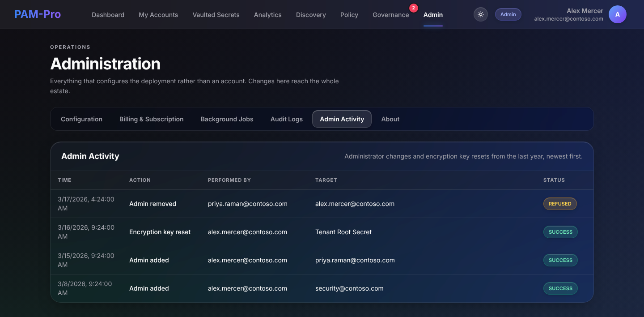Click target alex.mercer@contoso.com in first row

click(355, 204)
